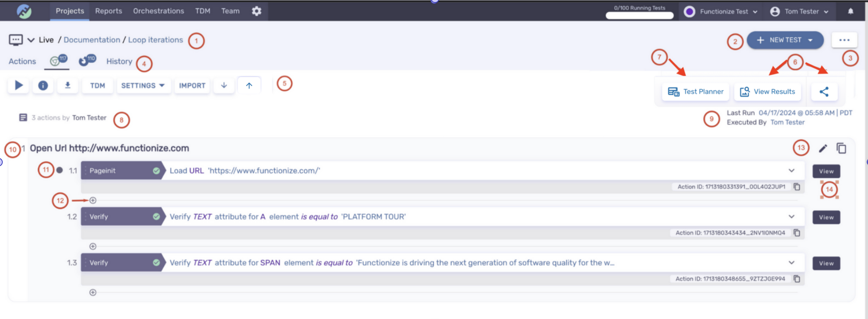Open the Projects menu
The image size is (868, 319).
coord(70,11)
